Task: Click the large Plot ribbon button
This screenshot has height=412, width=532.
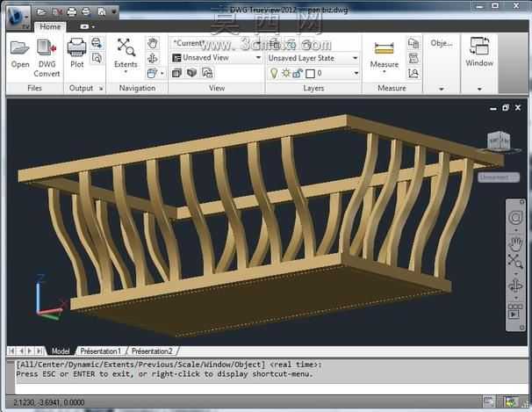Action: [77, 54]
